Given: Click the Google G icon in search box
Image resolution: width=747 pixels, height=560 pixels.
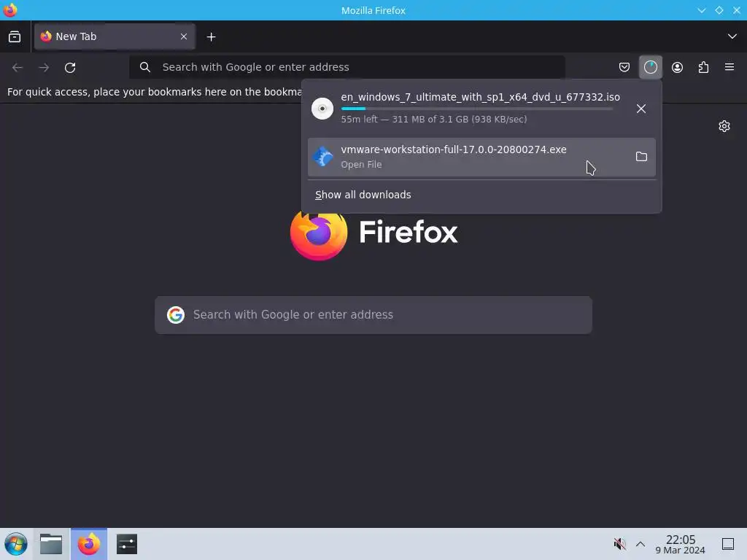Looking at the screenshot, I should [x=176, y=315].
